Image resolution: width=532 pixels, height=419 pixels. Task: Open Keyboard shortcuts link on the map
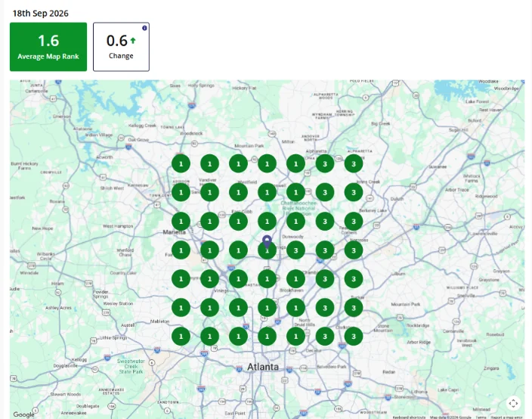(x=409, y=417)
